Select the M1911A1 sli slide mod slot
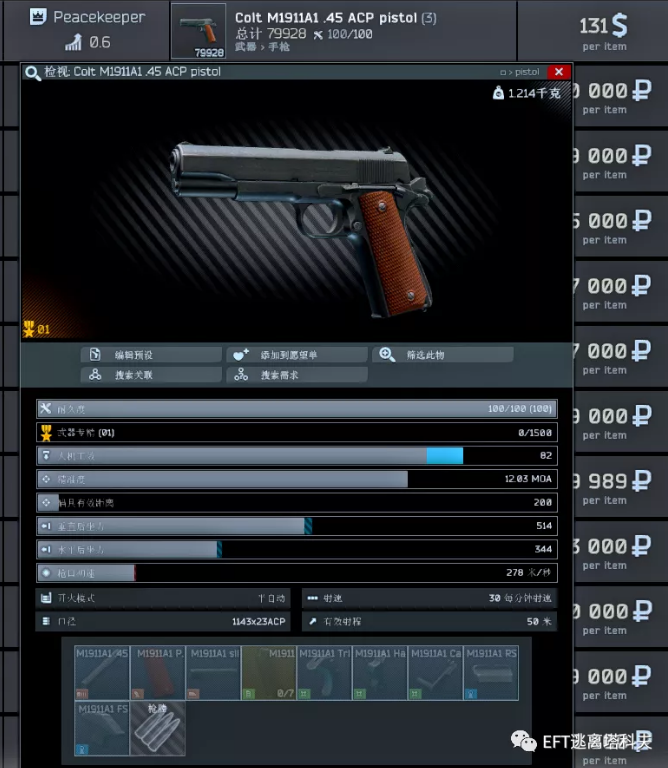Image resolution: width=668 pixels, height=768 pixels. [x=214, y=673]
